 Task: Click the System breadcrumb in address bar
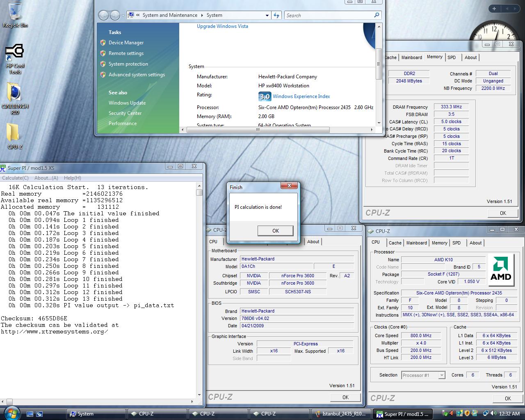point(214,15)
